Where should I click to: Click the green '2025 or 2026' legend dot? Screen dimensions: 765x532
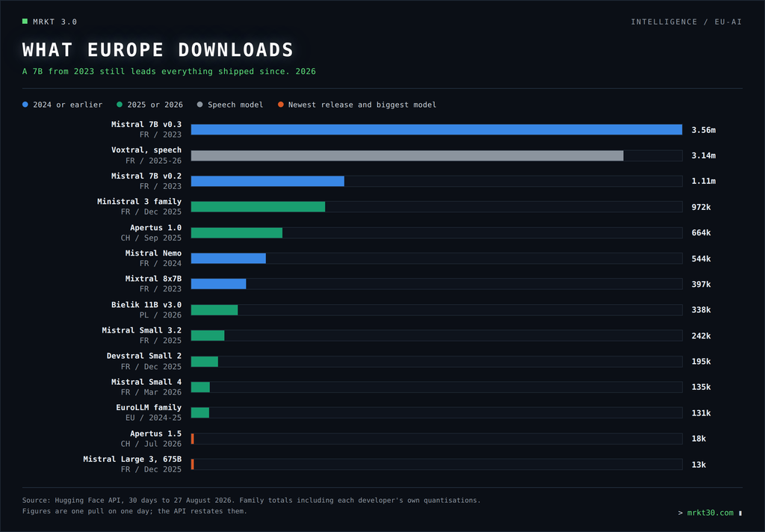[120, 105]
